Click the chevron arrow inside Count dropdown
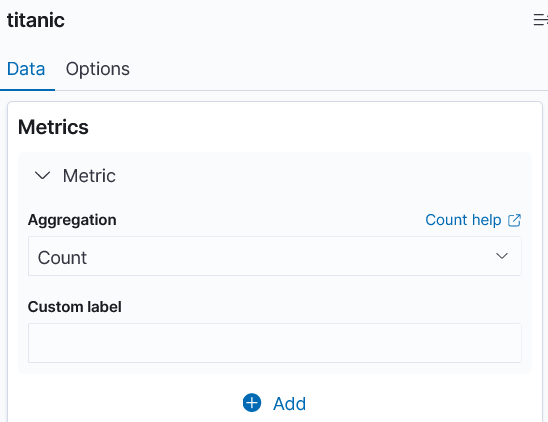 point(502,256)
